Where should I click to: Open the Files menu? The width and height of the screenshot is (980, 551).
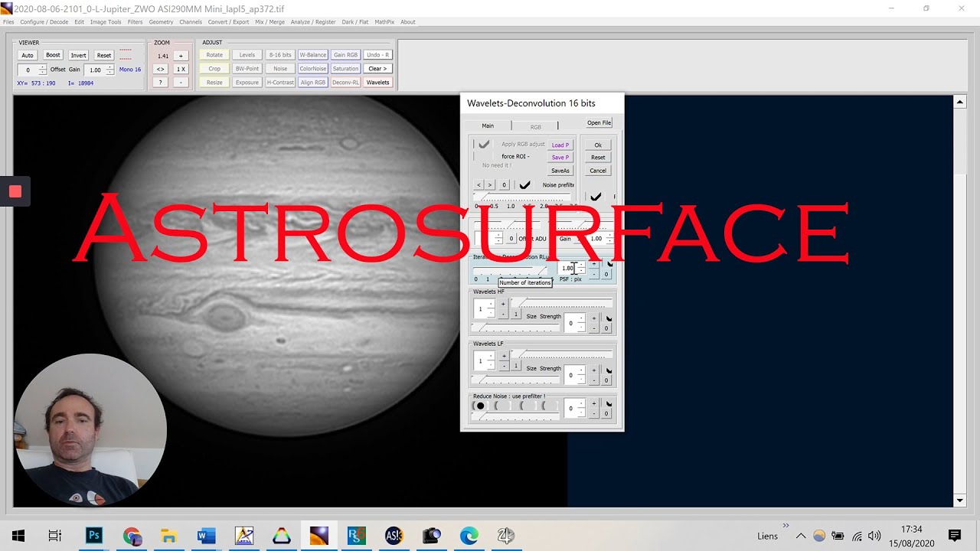(8, 22)
